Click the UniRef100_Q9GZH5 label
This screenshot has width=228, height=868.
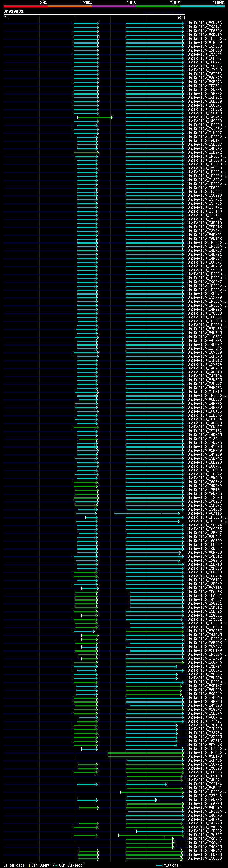[204, 561]
